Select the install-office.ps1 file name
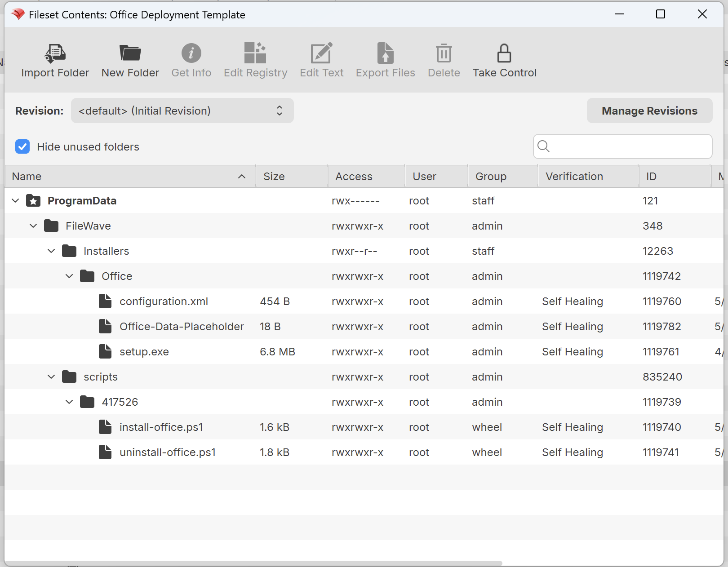 pos(161,427)
